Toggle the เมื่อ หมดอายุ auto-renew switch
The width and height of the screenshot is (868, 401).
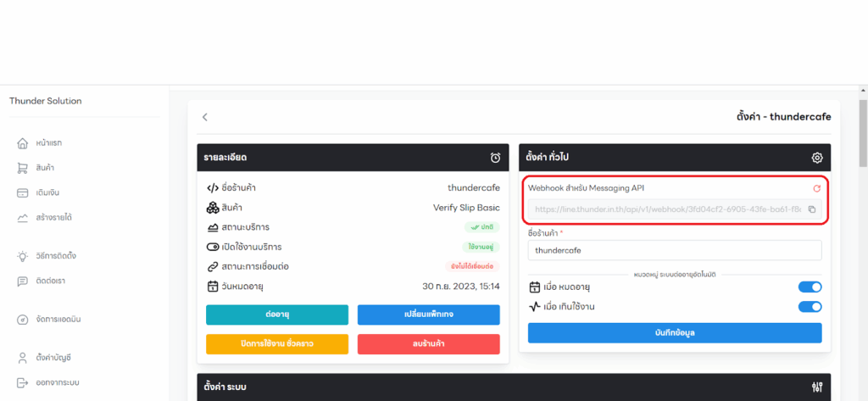point(810,287)
